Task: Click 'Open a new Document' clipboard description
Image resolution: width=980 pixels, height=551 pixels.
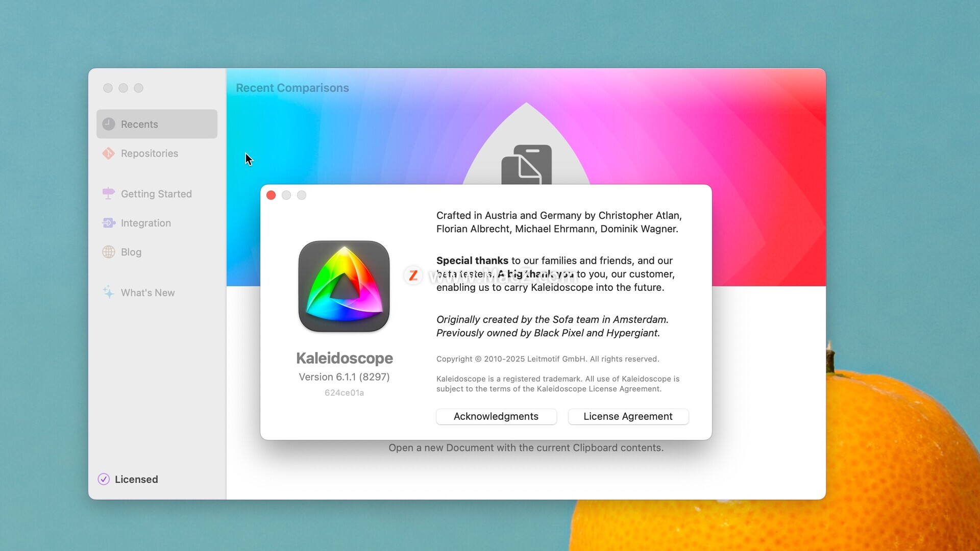Action: click(526, 448)
